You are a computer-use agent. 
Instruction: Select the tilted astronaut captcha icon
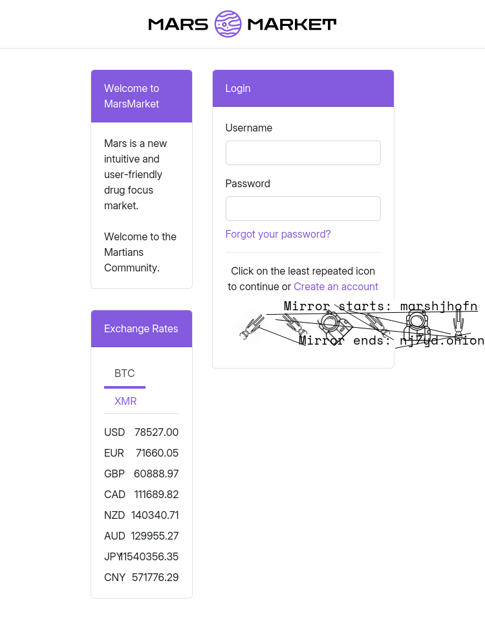point(335,326)
